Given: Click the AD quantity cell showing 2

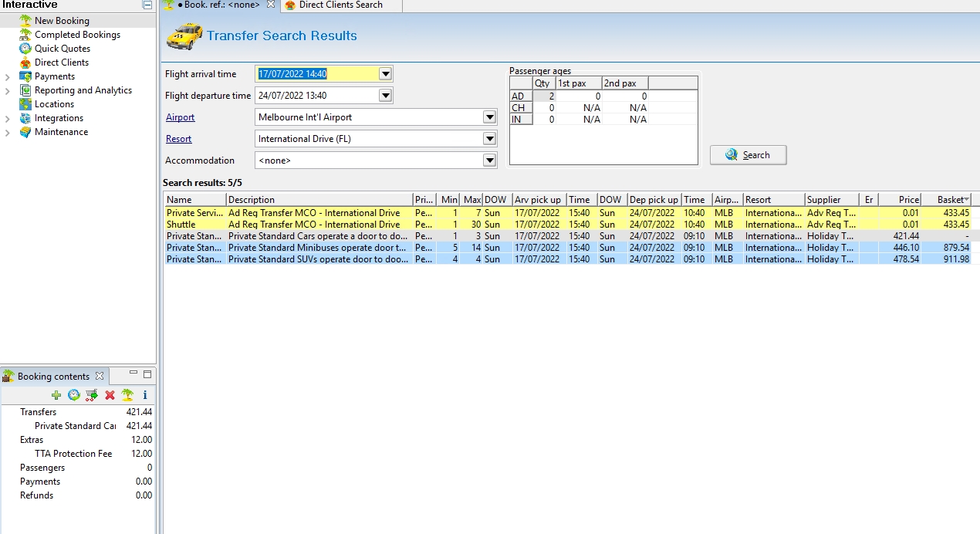Looking at the screenshot, I should [x=544, y=96].
